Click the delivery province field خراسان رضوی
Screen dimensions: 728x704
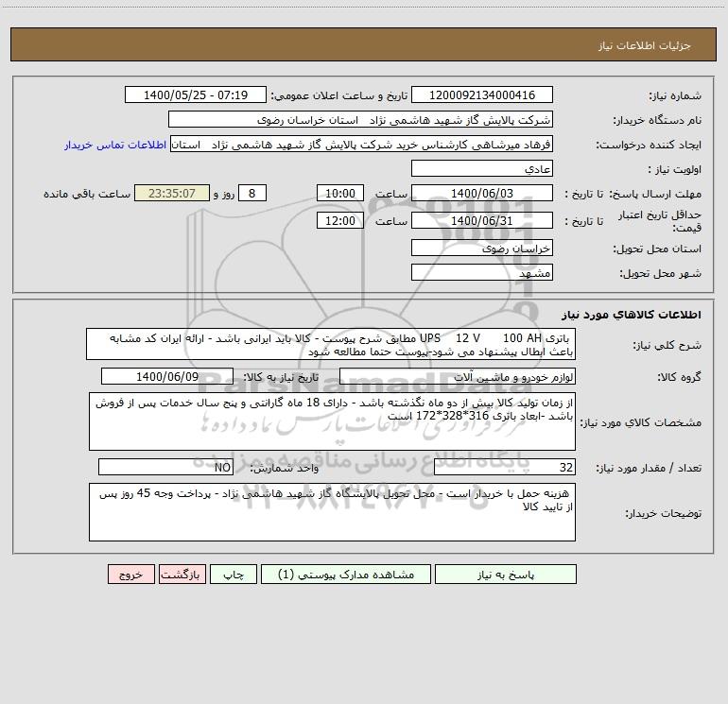(x=482, y=249)
